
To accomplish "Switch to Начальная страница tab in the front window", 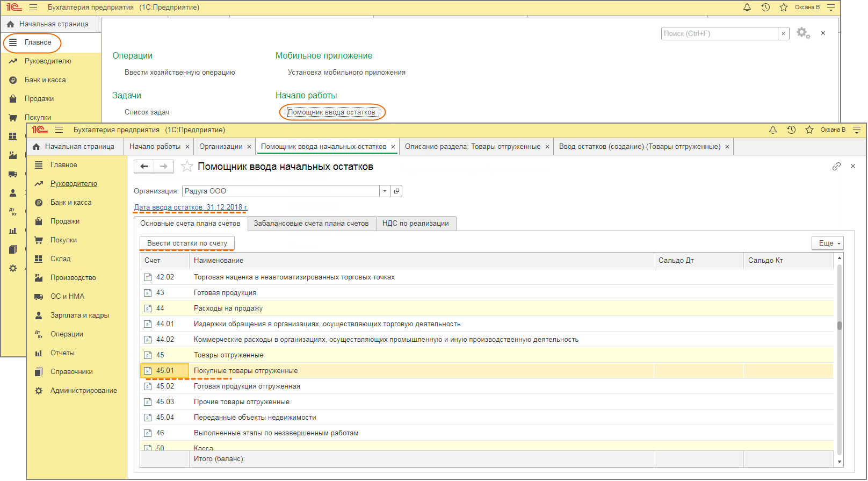I will pyautogui.click(x=74, y=147).
